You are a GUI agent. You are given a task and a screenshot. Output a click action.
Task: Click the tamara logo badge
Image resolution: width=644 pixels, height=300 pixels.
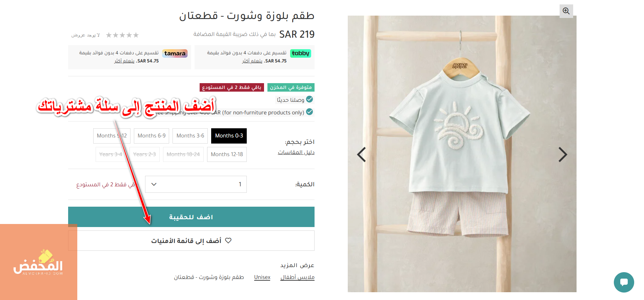175,53
